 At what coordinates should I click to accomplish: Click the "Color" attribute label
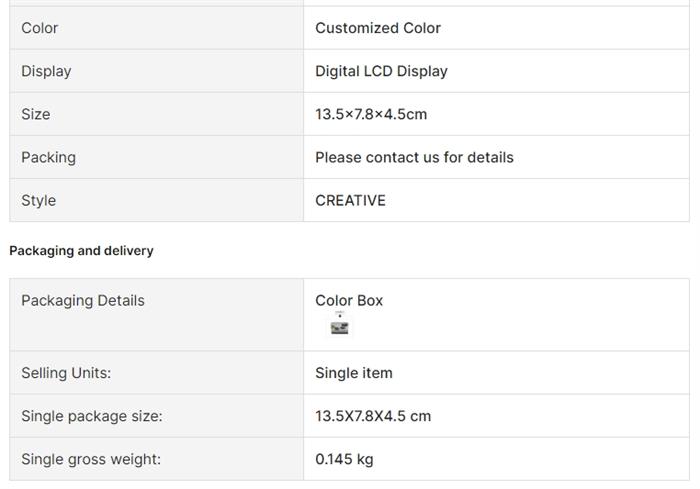(40, 28)
